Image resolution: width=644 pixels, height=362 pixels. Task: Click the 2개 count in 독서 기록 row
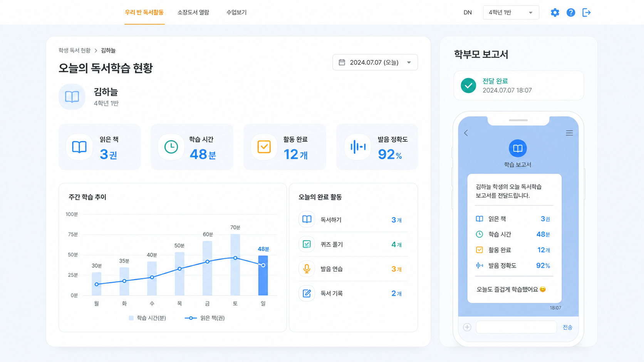tap(396, 294)
